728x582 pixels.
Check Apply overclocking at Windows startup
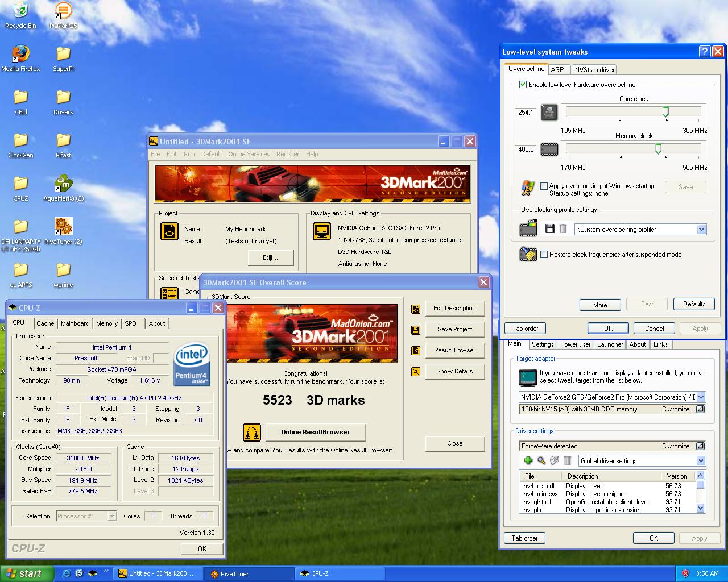[x=544, y=186]
